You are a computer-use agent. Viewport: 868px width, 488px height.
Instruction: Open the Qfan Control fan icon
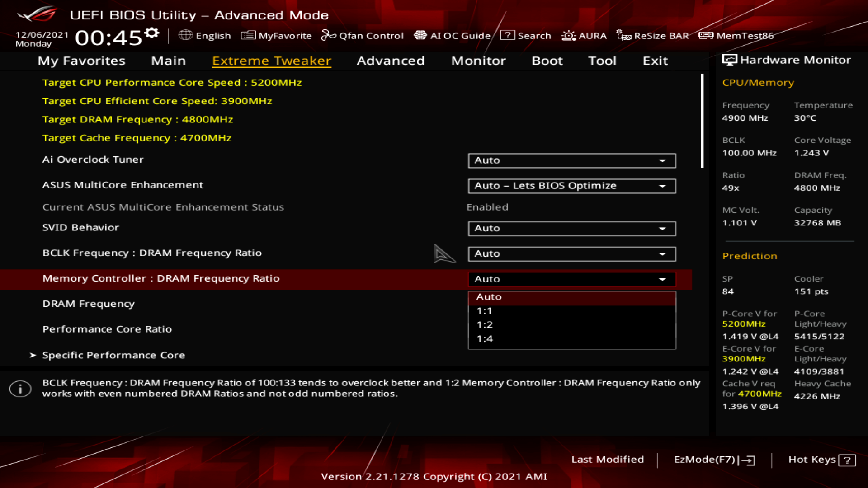328,35
